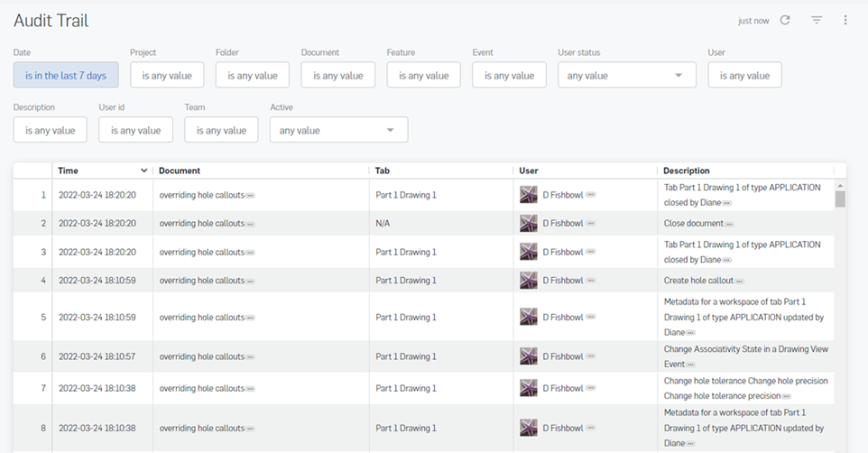This screenshot has width=868, height=453.
Task: Click the Team filter value field
Action: pos(221,131)
